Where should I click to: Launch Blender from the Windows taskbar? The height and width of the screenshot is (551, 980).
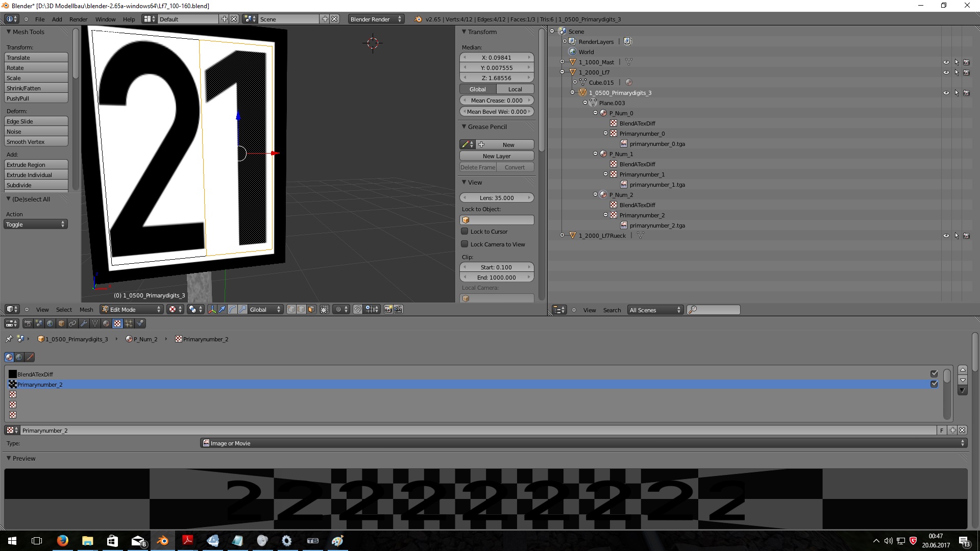pos(162,541)
